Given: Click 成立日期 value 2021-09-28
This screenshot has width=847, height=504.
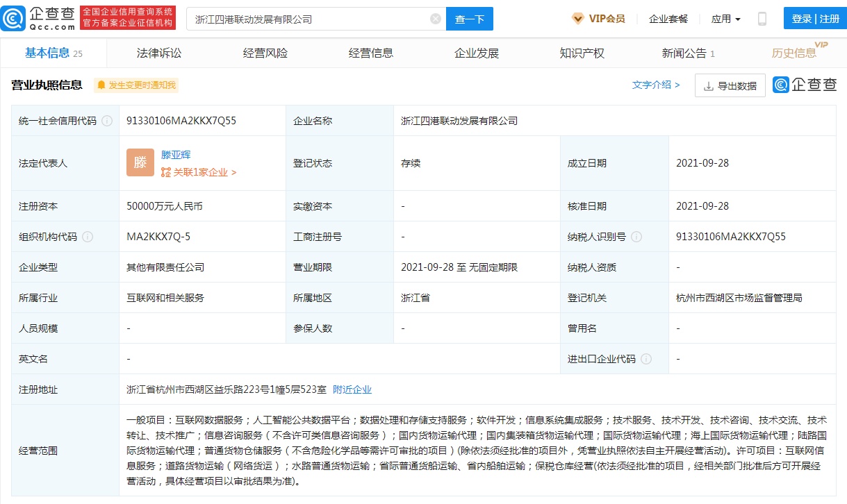Looking at the screenshot, I should (702, 163).
